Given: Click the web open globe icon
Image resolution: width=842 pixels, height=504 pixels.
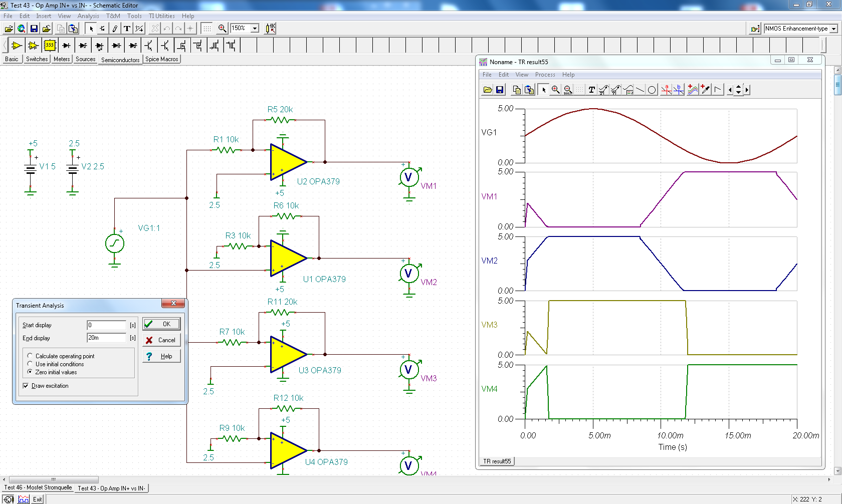Looking at the screenshot, I should [21, 29].
